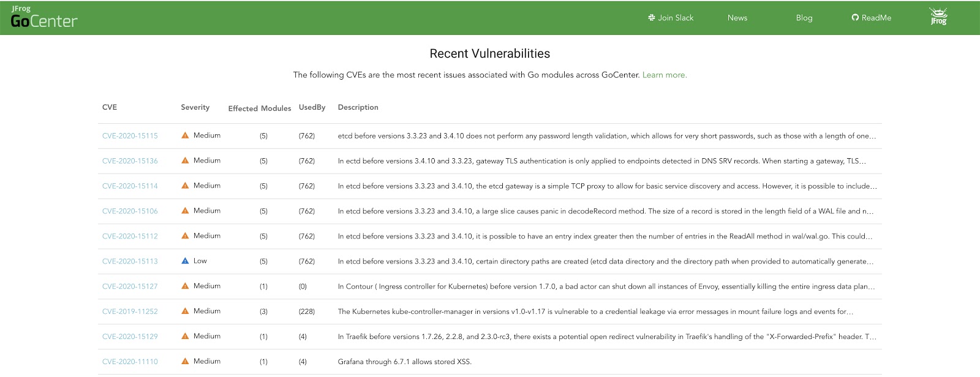View details for CVE-2020-15127
Viewport: 980px width, 377px height.
point(130,287)
